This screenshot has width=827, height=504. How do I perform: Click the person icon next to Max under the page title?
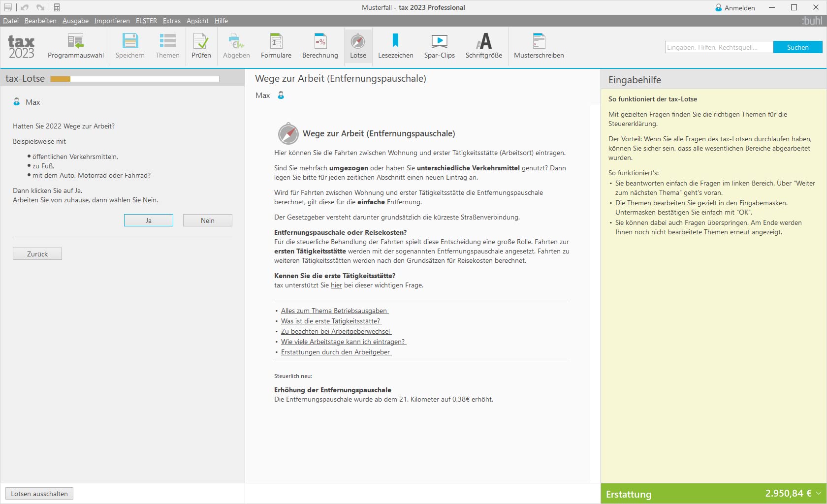(x=281, y=95)
